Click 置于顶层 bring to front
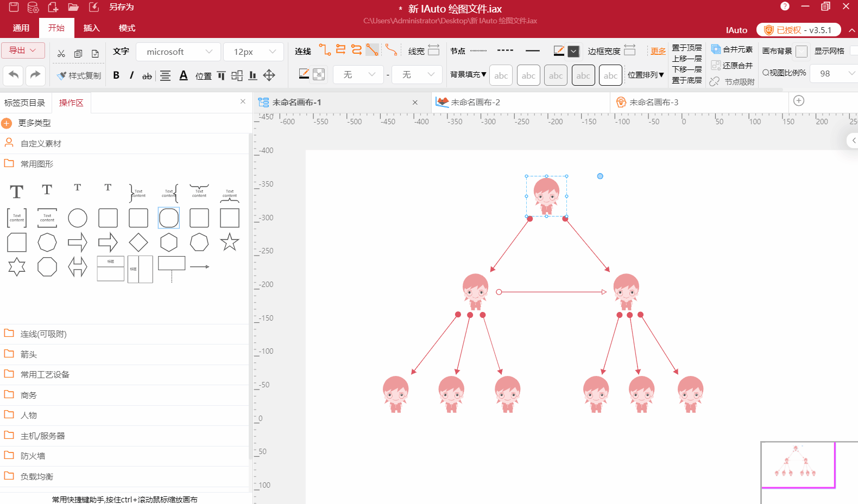The width and height of the screenshot is (858, 504). point(686,48)
